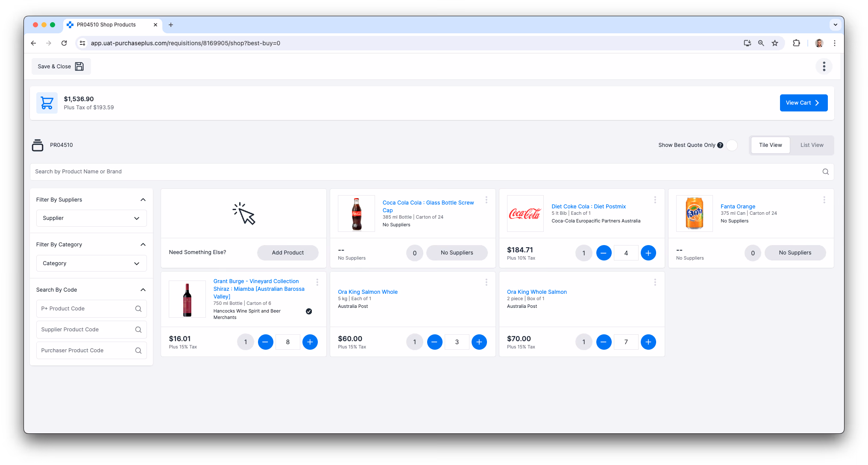Click the Supplier Product Code input

(91, 330)
